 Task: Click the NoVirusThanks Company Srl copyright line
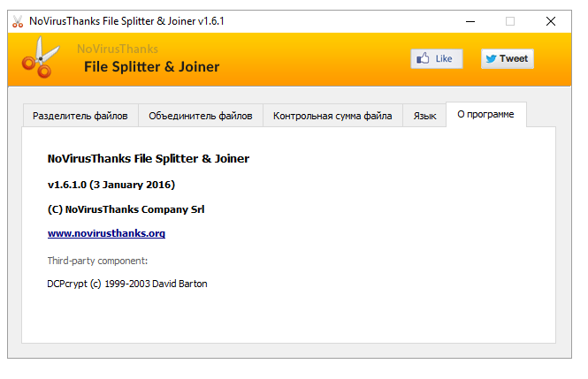[126, 210]
